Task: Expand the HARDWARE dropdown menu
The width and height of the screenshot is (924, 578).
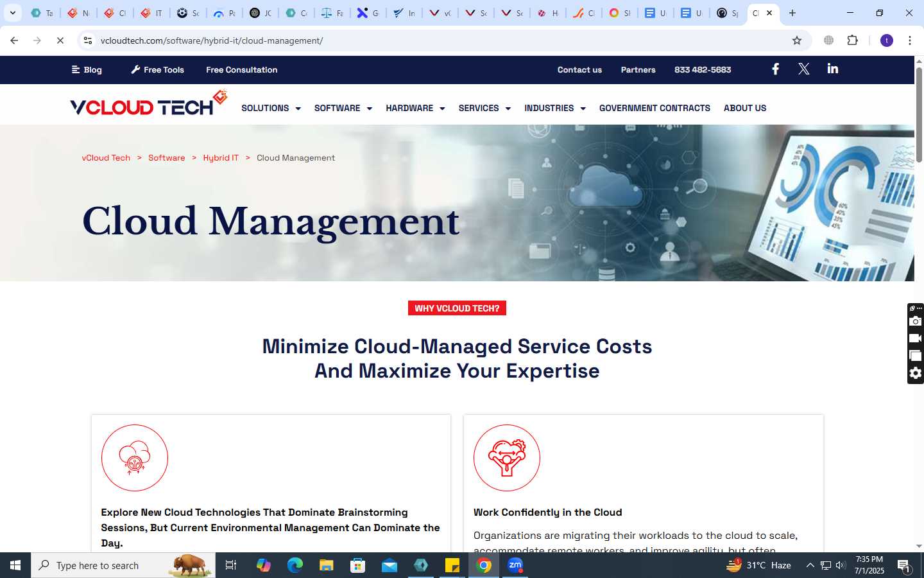Action: pos(415,108)
